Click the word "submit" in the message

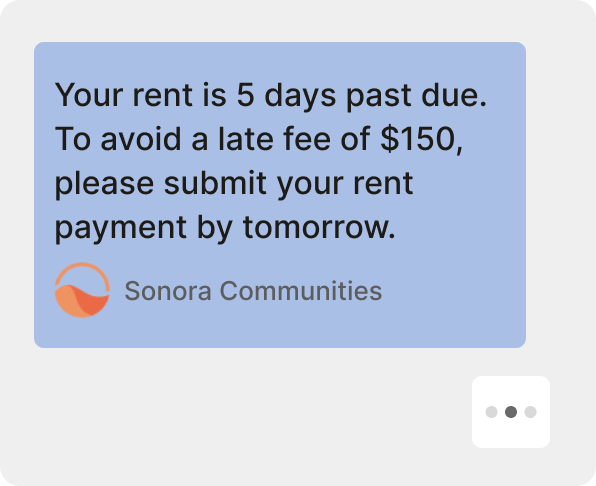coord(215,184)
